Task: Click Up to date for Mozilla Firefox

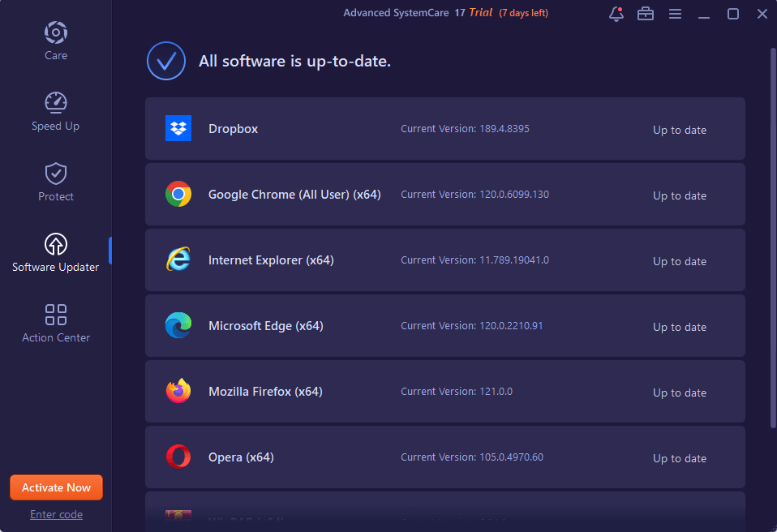Action: coord(680,393)
